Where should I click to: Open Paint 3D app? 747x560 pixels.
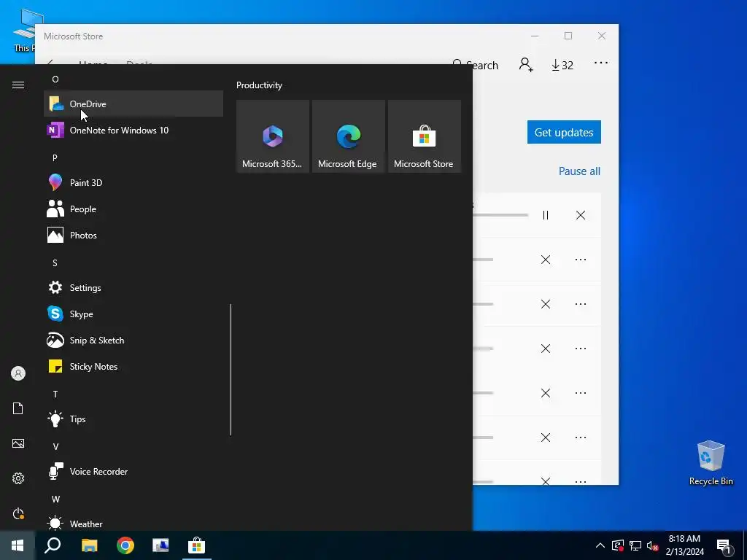(x=133, y=182)
